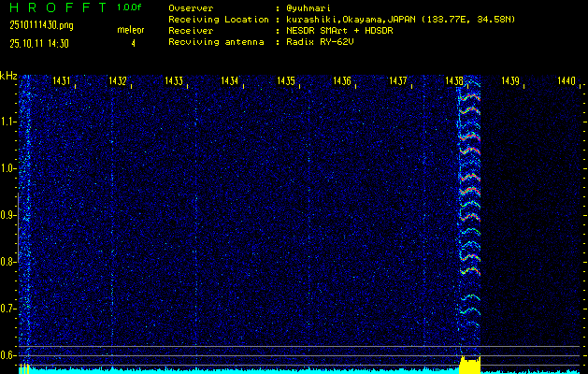This screenshot has height=374, width=588.
Task: Select the 0.7 frequency axis label
Action: tap(8, 309)
